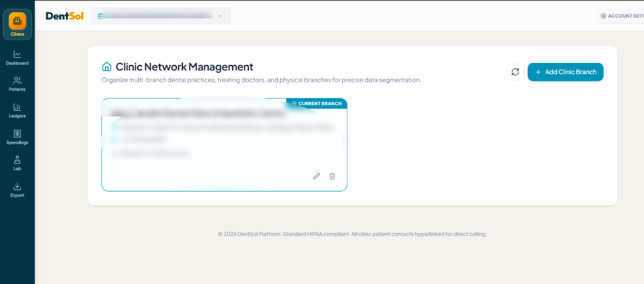Open the Dashboard page
The width and height of the screenshot is (644, 284).
[x=17, y=58]
